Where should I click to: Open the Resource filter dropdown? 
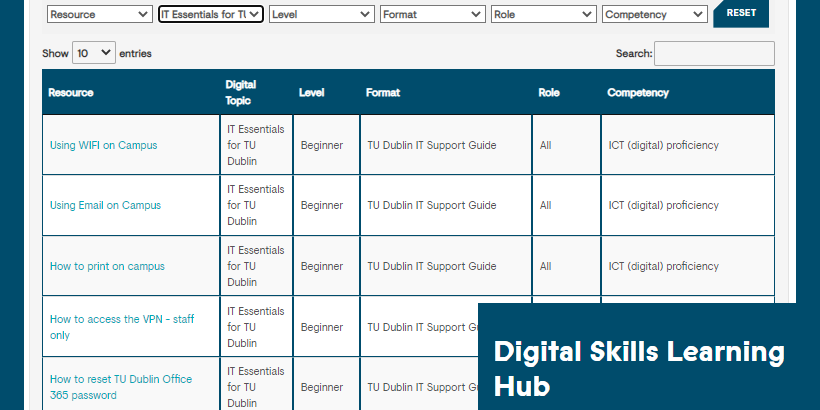(100, 14)
